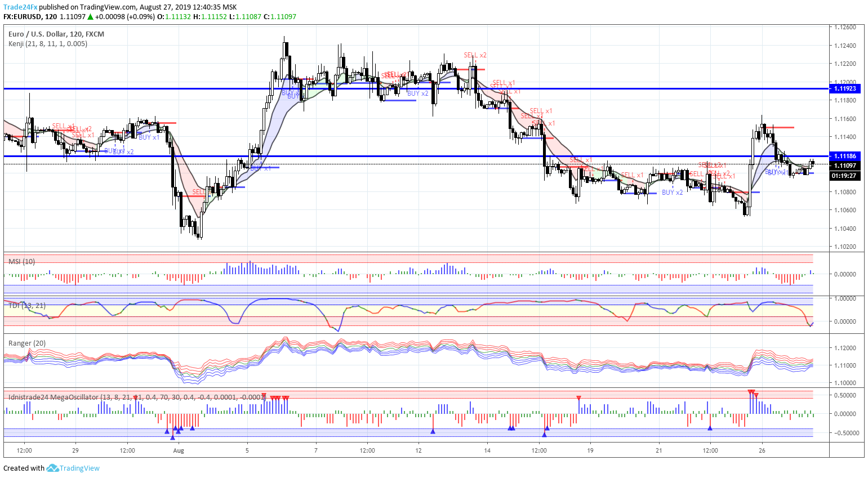This screenshot has height=478, width=868.
Task: Click the 01:19:27 countdown timer label
Action: 845,176
